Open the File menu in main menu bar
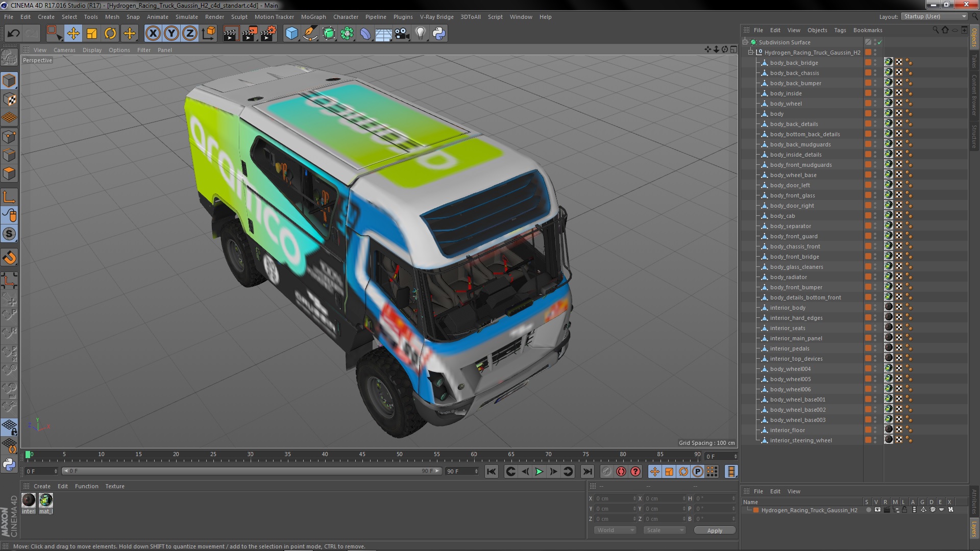980x551 pixels. tap(9, 17)
